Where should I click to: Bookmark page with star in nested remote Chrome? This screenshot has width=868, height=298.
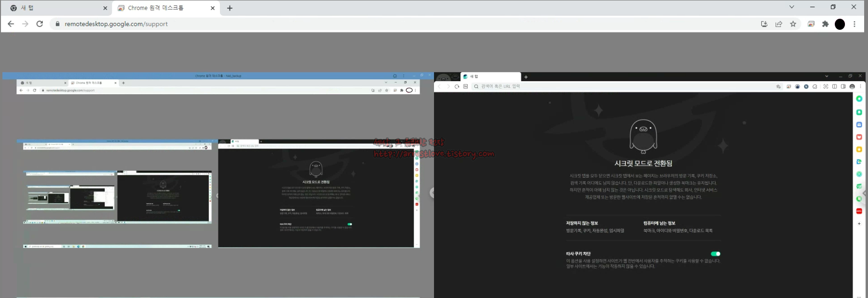coord(386,90)
